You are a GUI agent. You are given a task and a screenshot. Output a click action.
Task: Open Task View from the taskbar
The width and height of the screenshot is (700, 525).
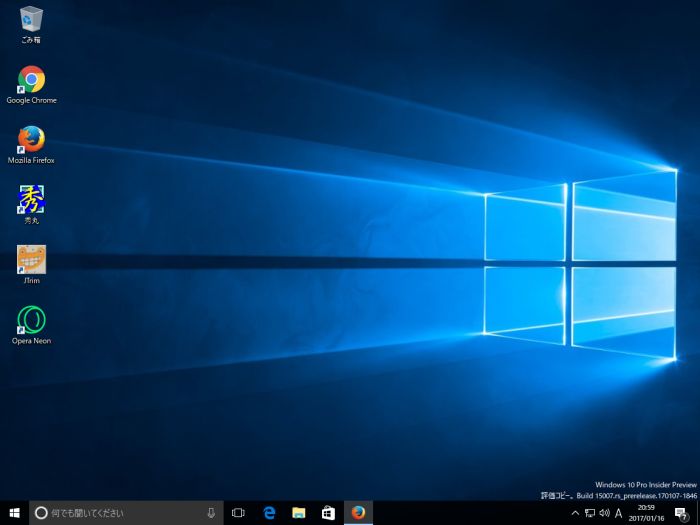click(238, 513)
